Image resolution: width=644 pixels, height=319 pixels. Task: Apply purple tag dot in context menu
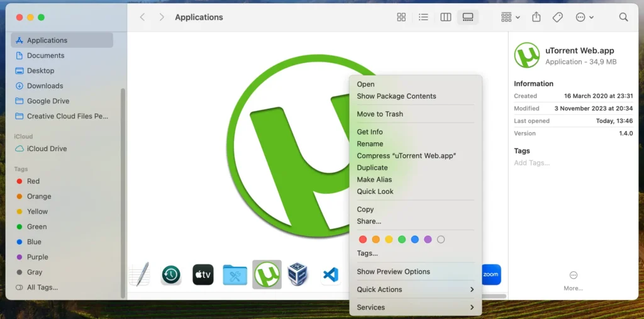428,239
